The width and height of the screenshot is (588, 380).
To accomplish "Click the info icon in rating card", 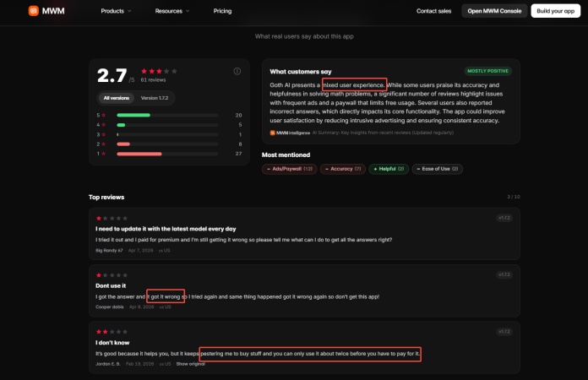I will pyautogui.click(x=237, y=71).
